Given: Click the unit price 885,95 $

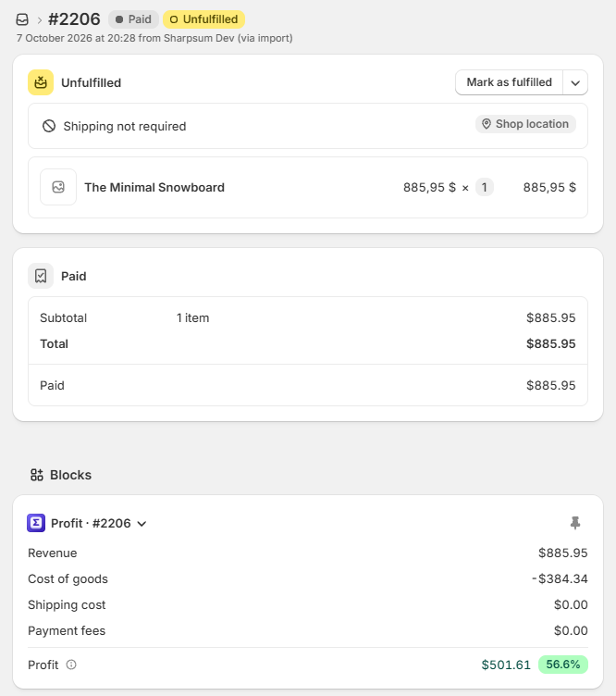Looking at the screenshot, I should [x=429, y=187].
